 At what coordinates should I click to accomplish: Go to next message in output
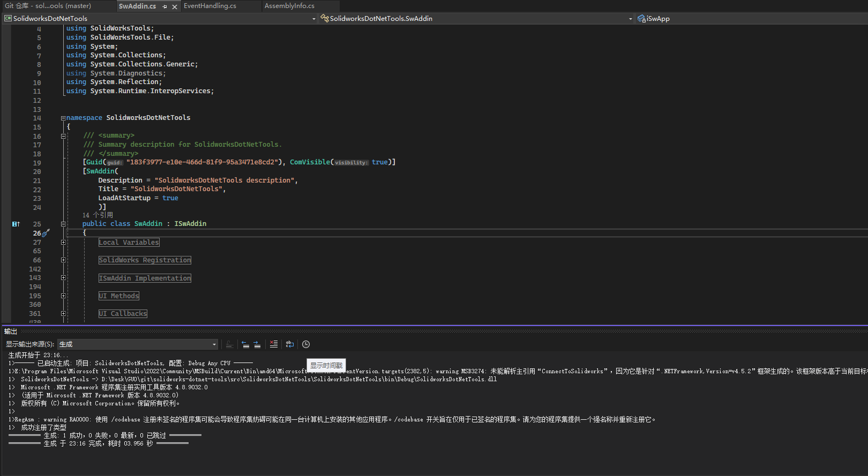[257, 344]
